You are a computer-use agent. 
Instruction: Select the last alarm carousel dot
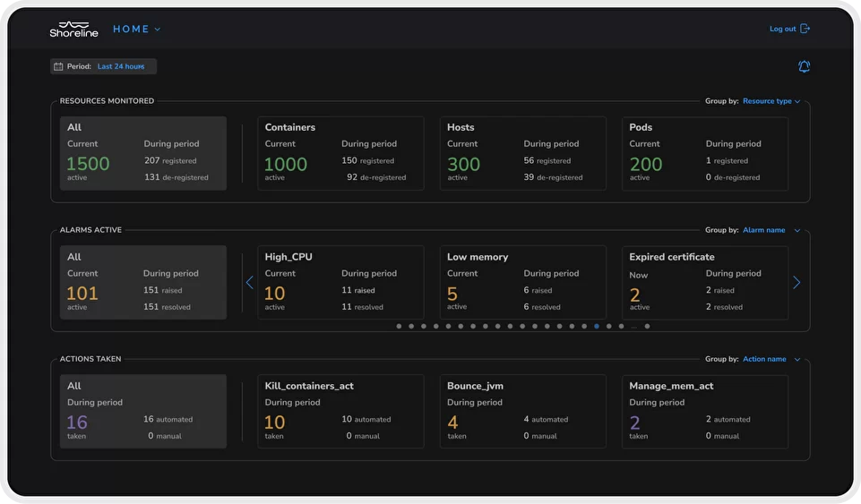[x=648, y=327]
